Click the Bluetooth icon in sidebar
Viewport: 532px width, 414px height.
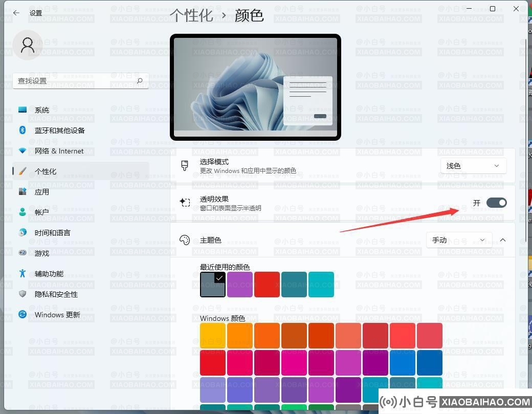(x=23, y=130)
